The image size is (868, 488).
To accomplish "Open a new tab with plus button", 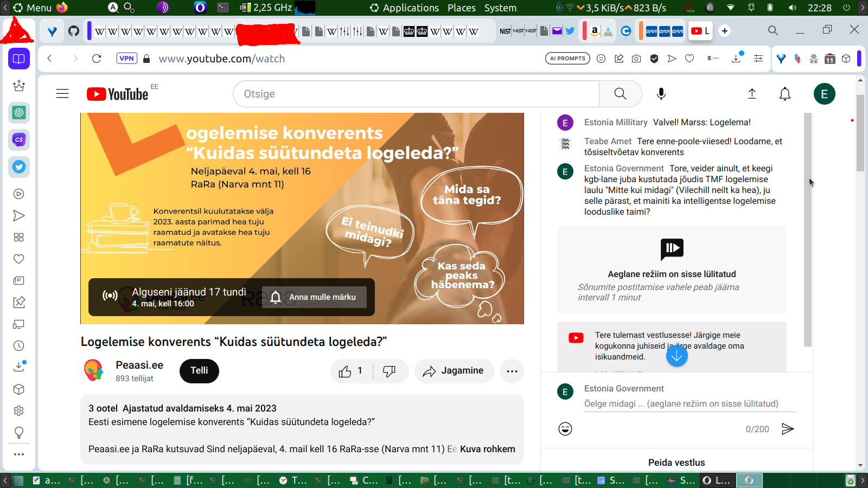I will click(x=725, y=31).
